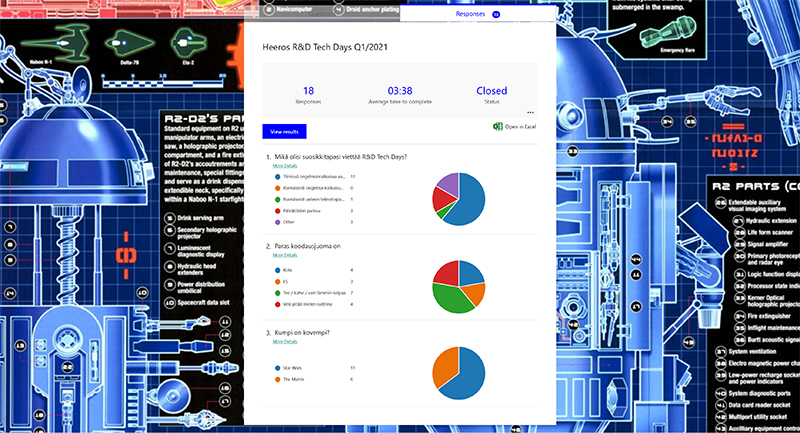Click the 'Itsenäisesti uuteen teknologia...' answer label
Viewport: 800px width, 433px height.
coord(314,199)
